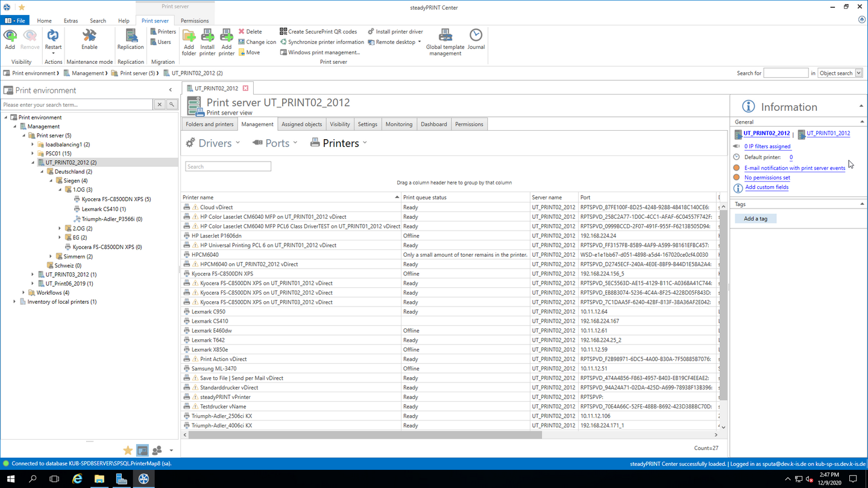Expand the PSC01 tree node
Screen dimensions: 868x488
(33, 154)
